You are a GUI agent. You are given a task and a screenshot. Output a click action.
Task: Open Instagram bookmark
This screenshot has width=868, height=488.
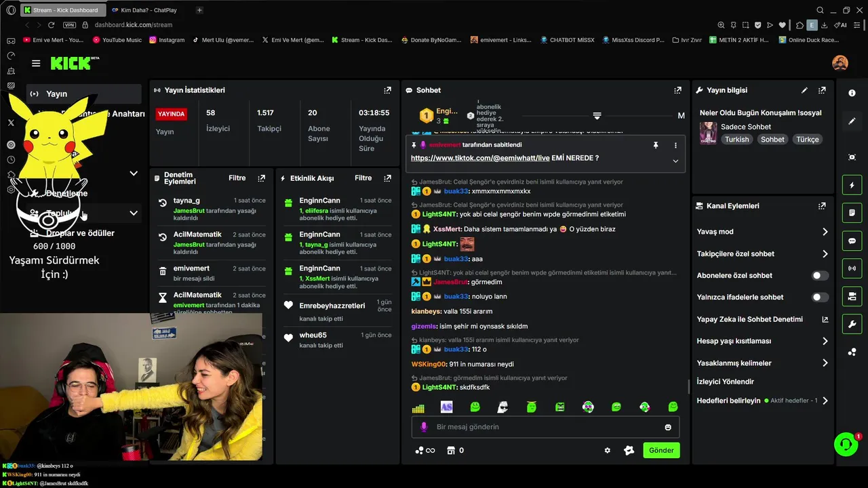coord(166,40)
